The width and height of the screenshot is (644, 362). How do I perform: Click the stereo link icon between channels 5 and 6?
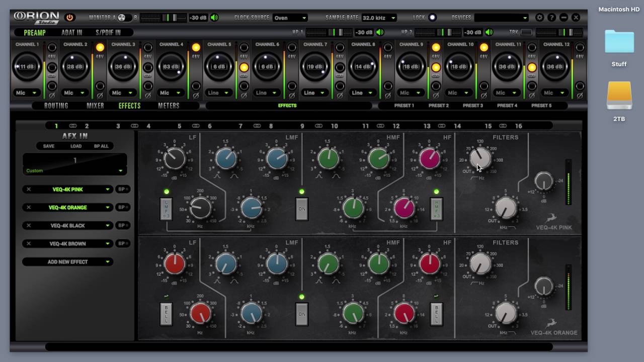tap(196, 126)
